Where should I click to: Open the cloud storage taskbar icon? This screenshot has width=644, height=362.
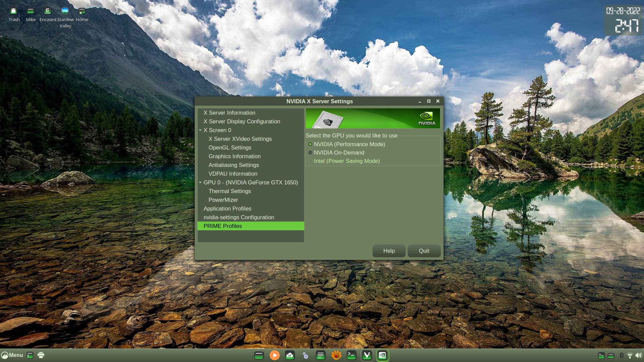(290, 355)
